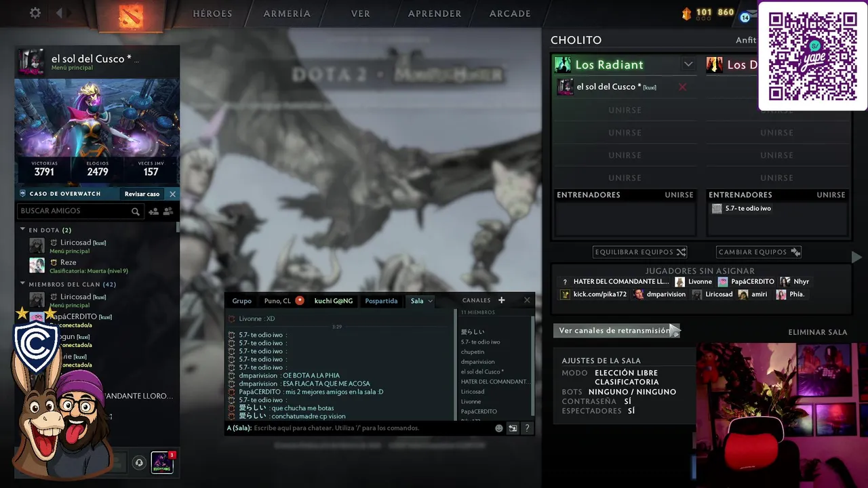The height and width of the screenshot is (488, 868).
Task: Click Reze avatar in friends list
Action: click(37, 265)
